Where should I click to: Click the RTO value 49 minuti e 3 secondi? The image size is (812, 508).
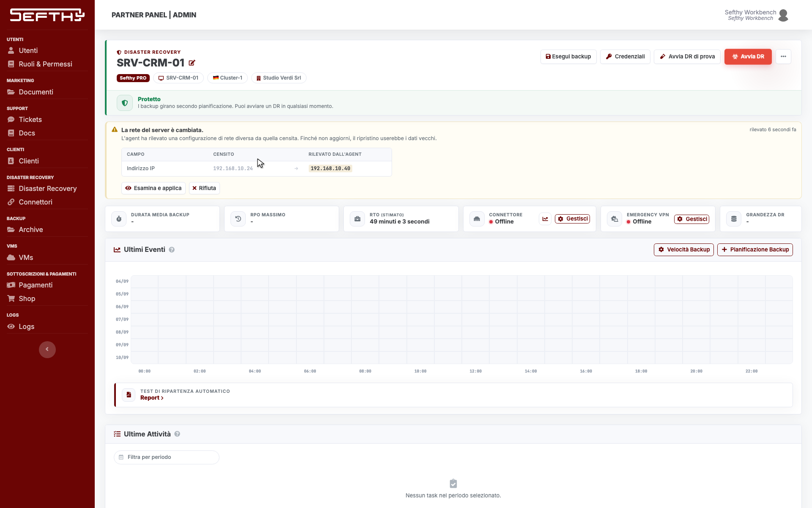pyautogui.click(x=400, y=222)
